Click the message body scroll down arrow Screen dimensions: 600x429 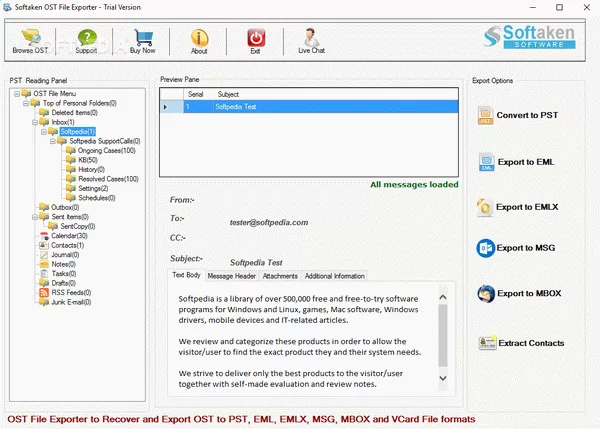pyautogui.click(x=443, y=378)
